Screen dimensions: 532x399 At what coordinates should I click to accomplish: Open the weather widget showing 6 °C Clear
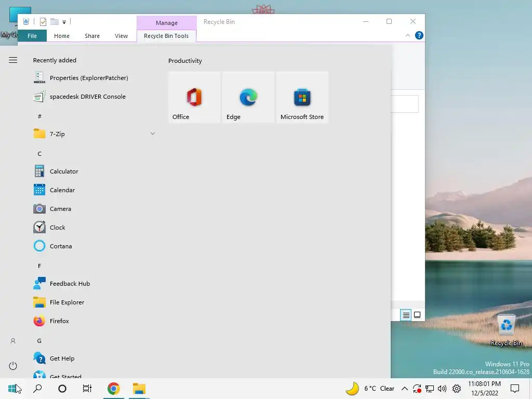pyautogui.click(x=370, y=389)
